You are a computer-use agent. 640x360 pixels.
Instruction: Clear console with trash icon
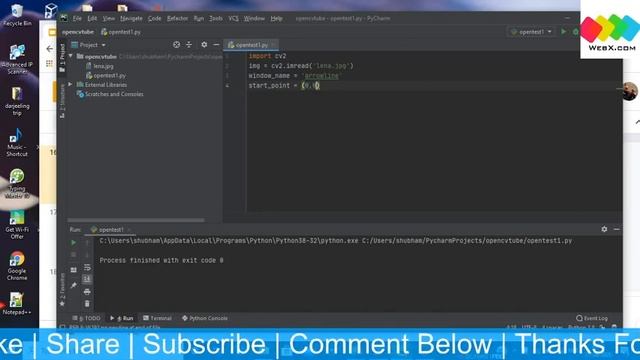(87, 304)
